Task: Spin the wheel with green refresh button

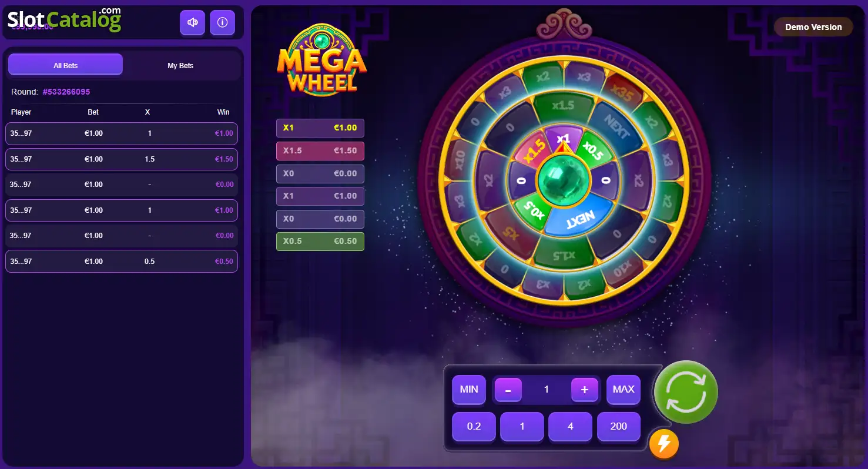Action: [686, 392]
